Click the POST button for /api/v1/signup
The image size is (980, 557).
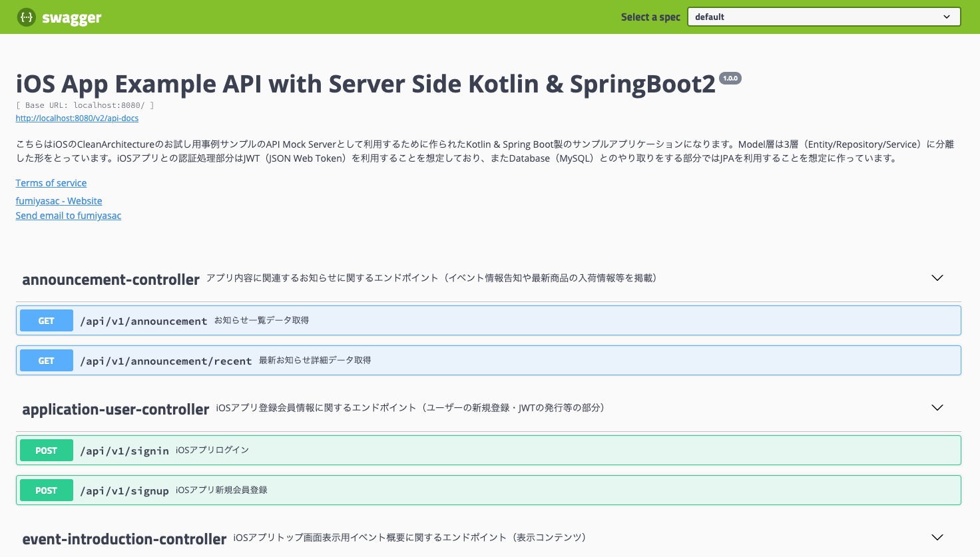(47, 490)
